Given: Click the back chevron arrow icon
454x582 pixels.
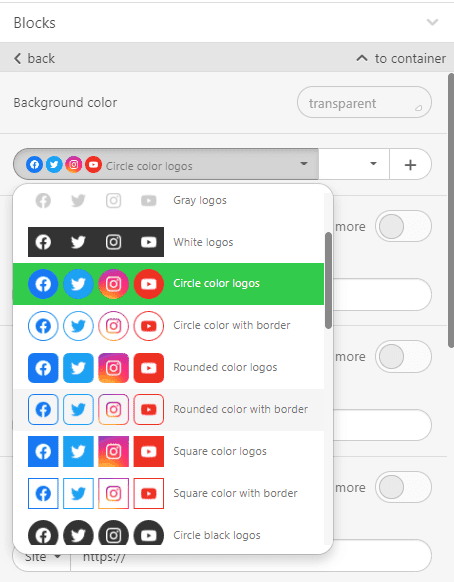Looking at the screenshot, I should coord(17,58).
